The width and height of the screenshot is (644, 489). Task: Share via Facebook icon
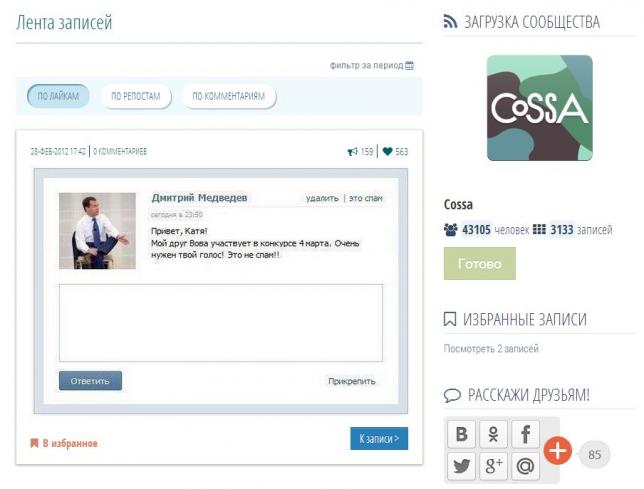(x=525, y=434)
